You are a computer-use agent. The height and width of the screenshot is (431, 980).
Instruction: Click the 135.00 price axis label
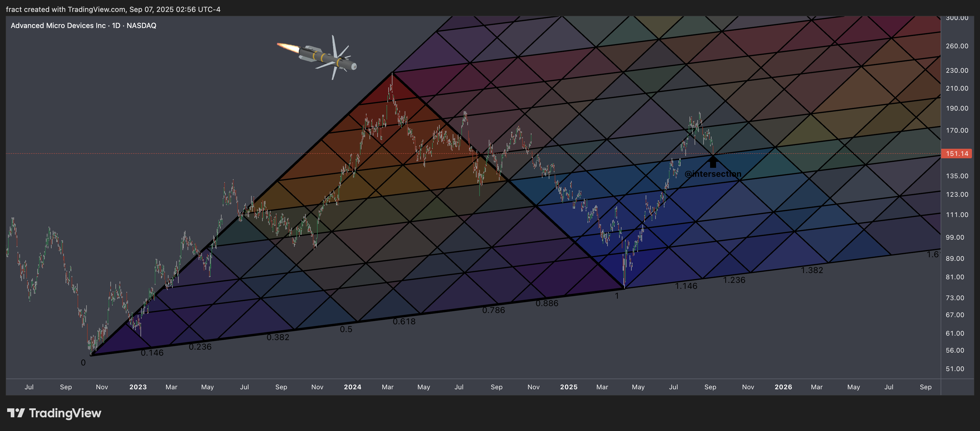pyautogui.click(x=957, y=176)
